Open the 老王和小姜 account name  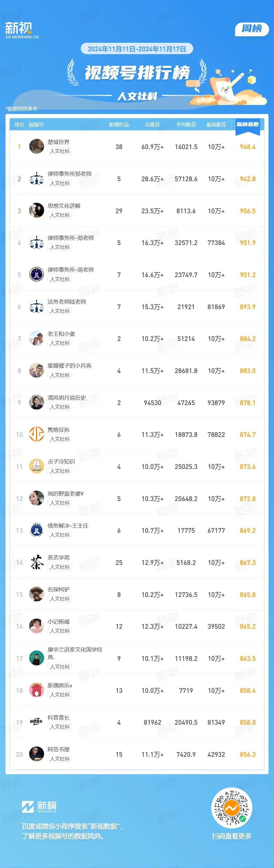tap(61, 334)
